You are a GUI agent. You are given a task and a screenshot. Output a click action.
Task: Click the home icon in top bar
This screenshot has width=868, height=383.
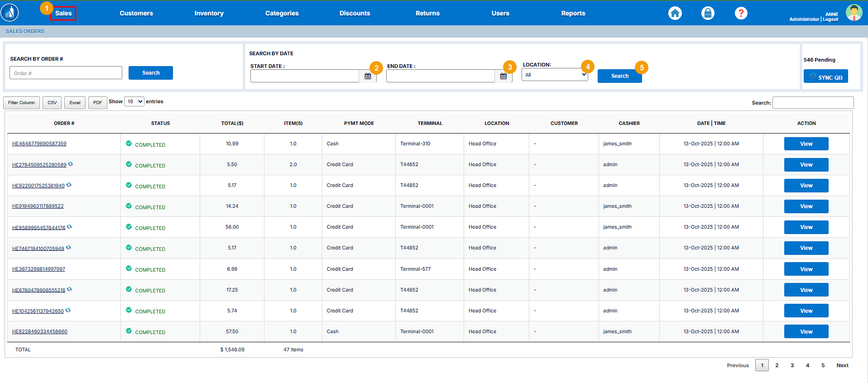point(675,13)
